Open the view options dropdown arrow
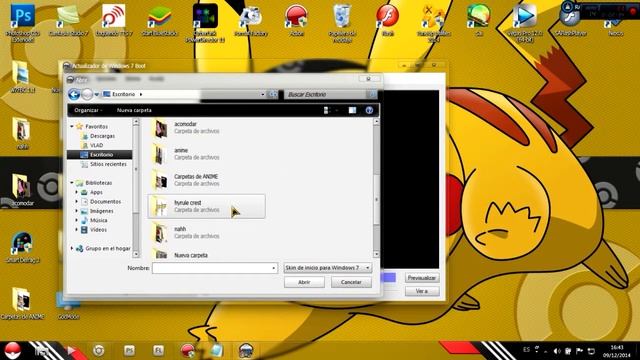 pos(337,110)
